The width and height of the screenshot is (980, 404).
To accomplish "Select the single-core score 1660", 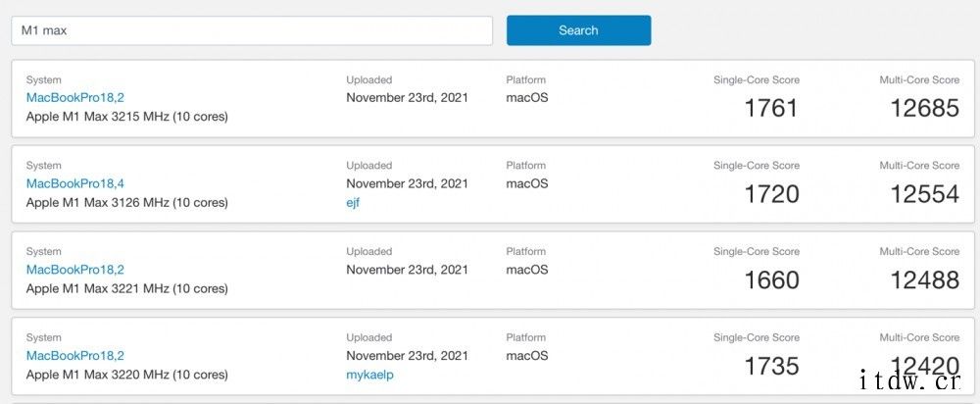I will [x=771, y=279].
